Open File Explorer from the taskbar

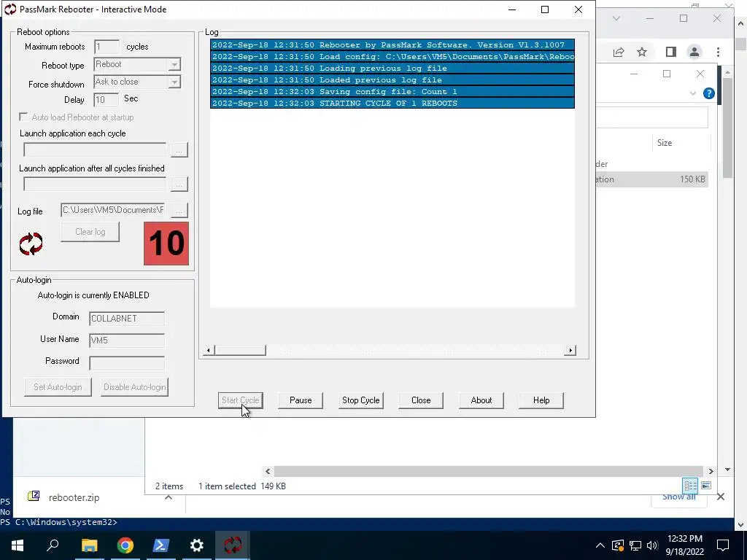(x=89, y=545)
